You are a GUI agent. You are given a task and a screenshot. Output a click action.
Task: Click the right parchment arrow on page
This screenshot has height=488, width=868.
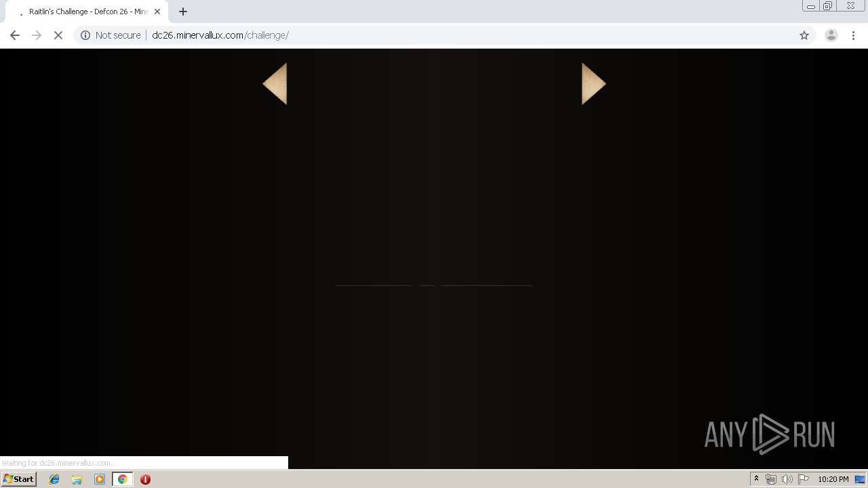593,84
